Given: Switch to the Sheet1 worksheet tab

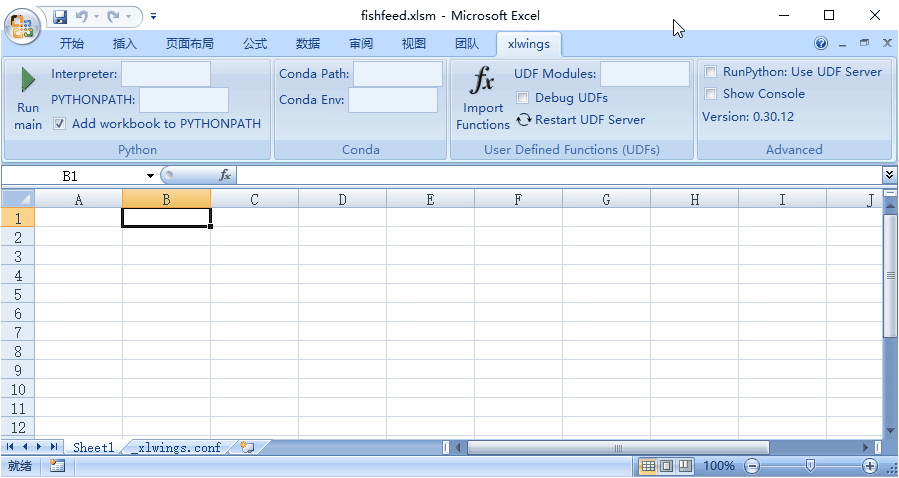Looking at the screenshot, I should click(x=93, y=447).
